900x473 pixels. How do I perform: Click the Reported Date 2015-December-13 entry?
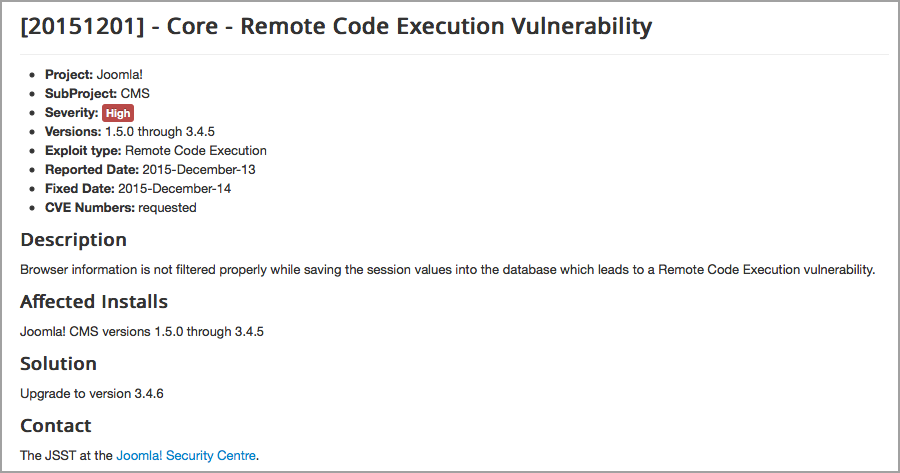pos(150,169)
